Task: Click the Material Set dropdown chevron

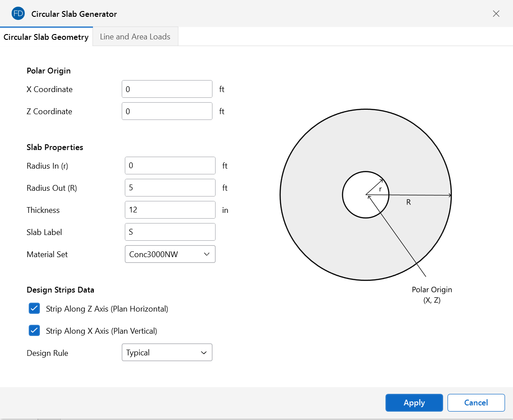Action: pos(206,254)
